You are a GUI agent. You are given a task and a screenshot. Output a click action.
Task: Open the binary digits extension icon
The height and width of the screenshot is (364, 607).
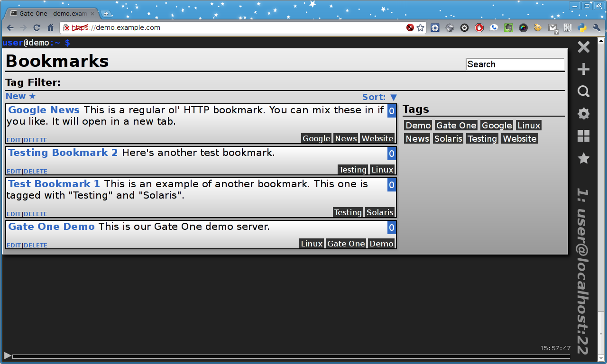tap(568, 27)
